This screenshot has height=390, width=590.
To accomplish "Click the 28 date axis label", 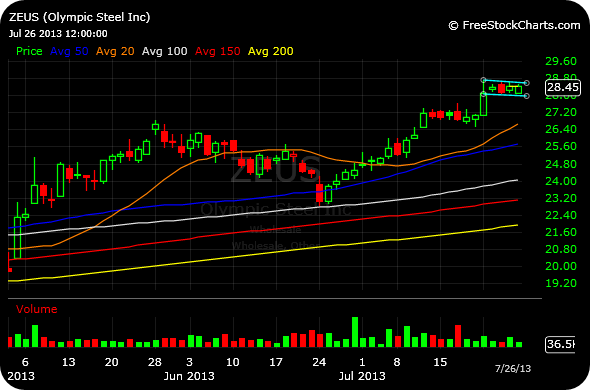I will click(x=155, y=362).
